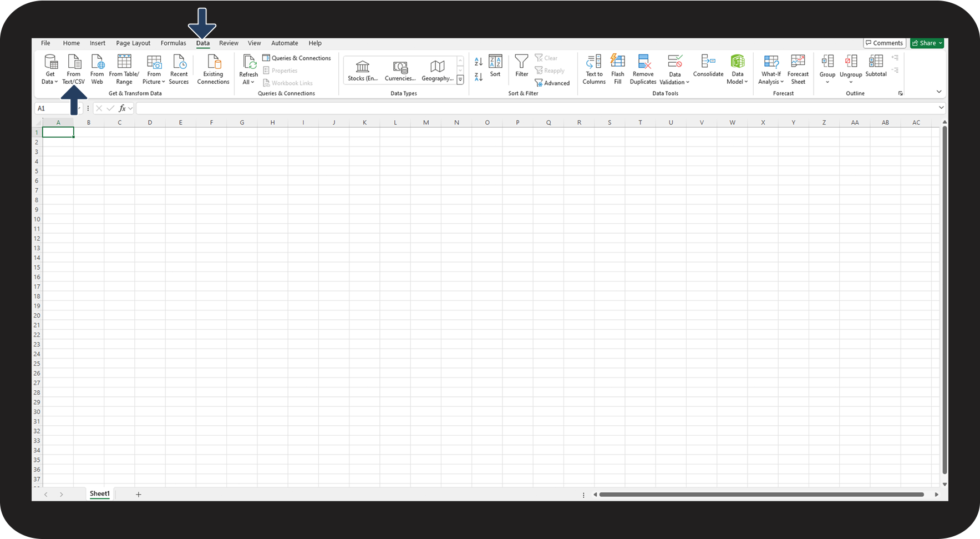
Task: Open the Automate tab
Action: pos(285,43)
